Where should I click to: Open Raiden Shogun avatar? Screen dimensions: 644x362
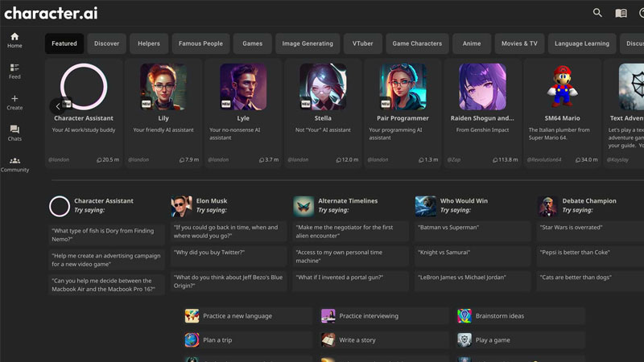[x=482, y=87]
